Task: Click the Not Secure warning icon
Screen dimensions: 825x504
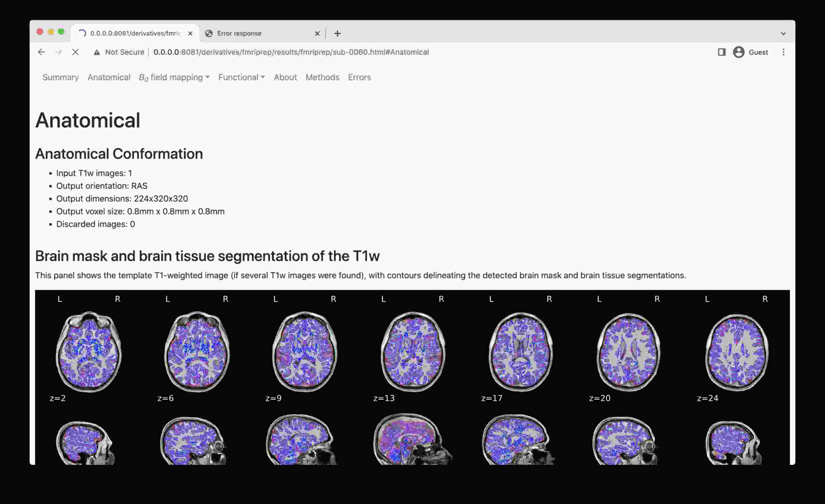Action: pyautogui.click(x=97, y=52)
